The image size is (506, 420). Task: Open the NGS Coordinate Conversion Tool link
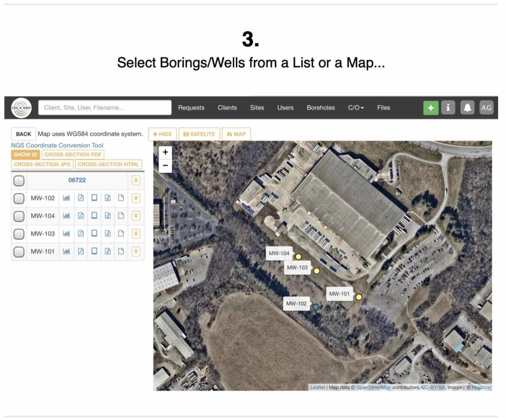click(x=57, y=145)
